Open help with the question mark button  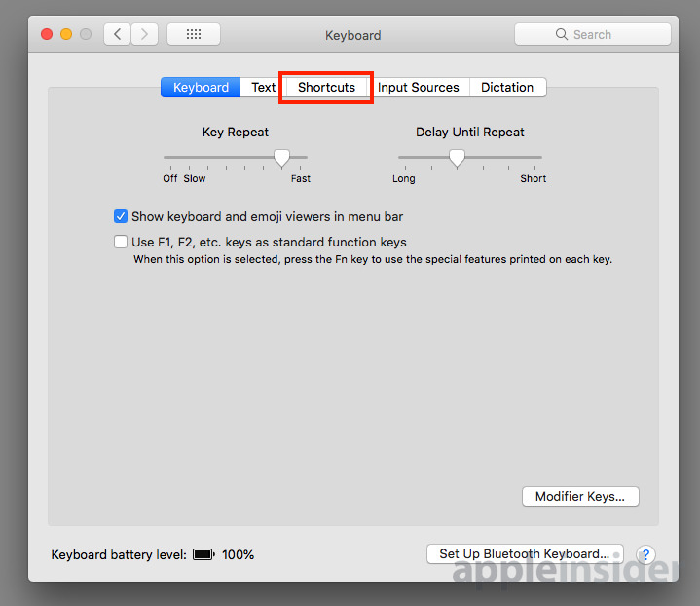coord(645,554)
